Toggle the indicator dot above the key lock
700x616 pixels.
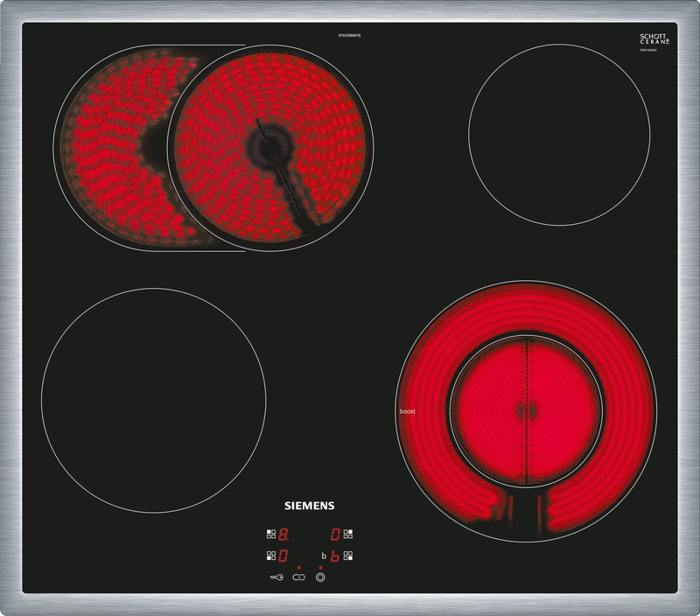pos(299,567)
